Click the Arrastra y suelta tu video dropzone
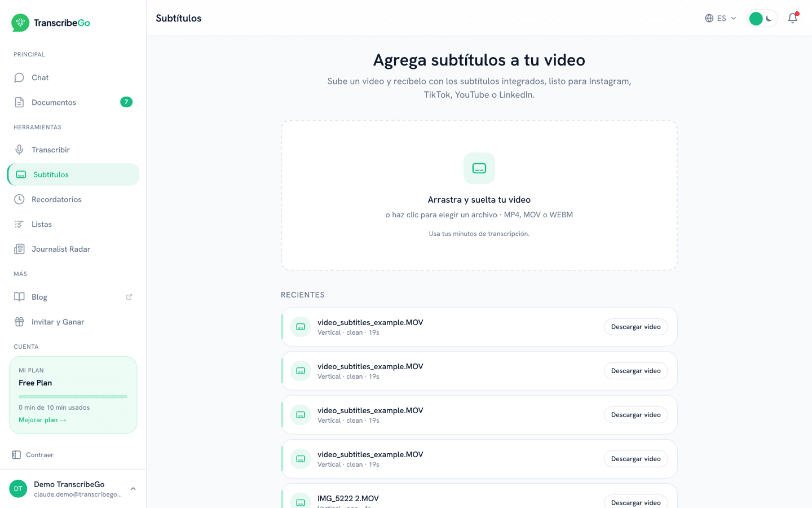The height and width of the screenshot is (508, 812). 479,195
